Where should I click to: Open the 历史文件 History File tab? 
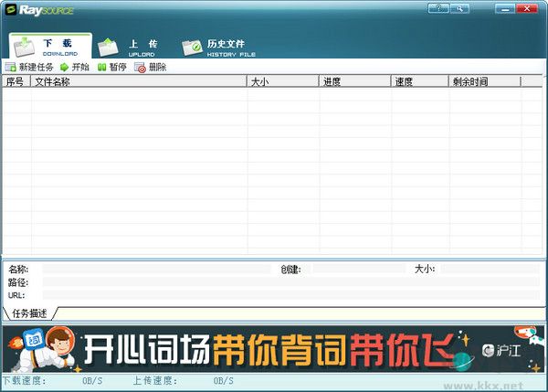(x=219, y=48)
